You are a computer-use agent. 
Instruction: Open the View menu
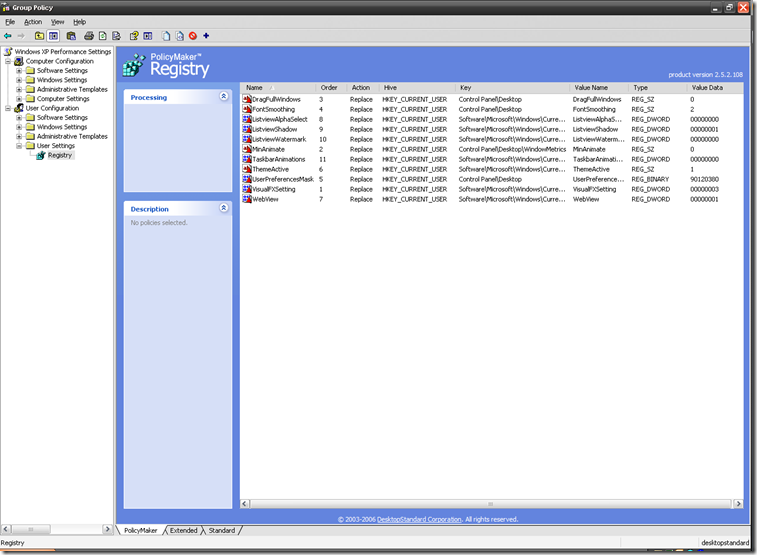(x=57, y=22)
